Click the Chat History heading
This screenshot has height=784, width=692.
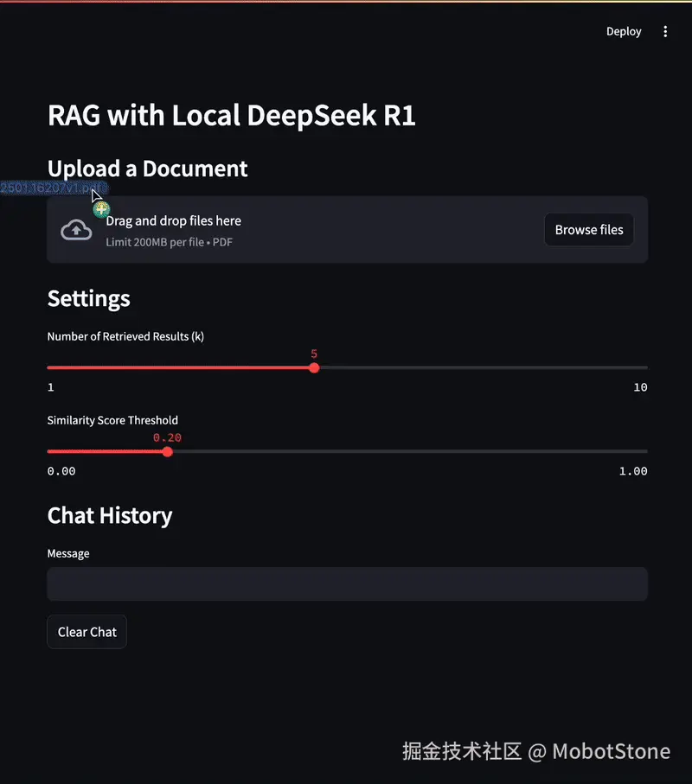click(x=109, y=516)
